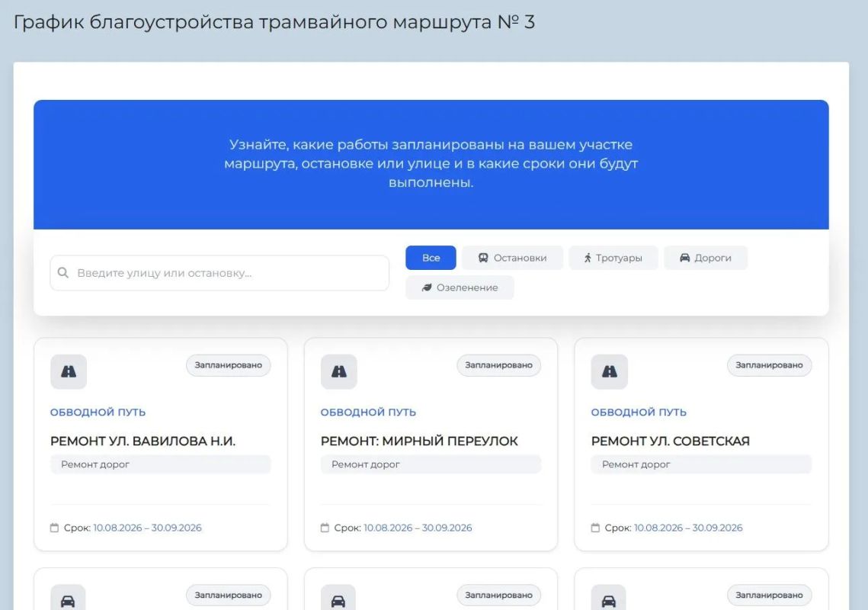The image size is (868, 610).
Task: Click calendar icon on Вавилова card
Action: coord(54,528)
